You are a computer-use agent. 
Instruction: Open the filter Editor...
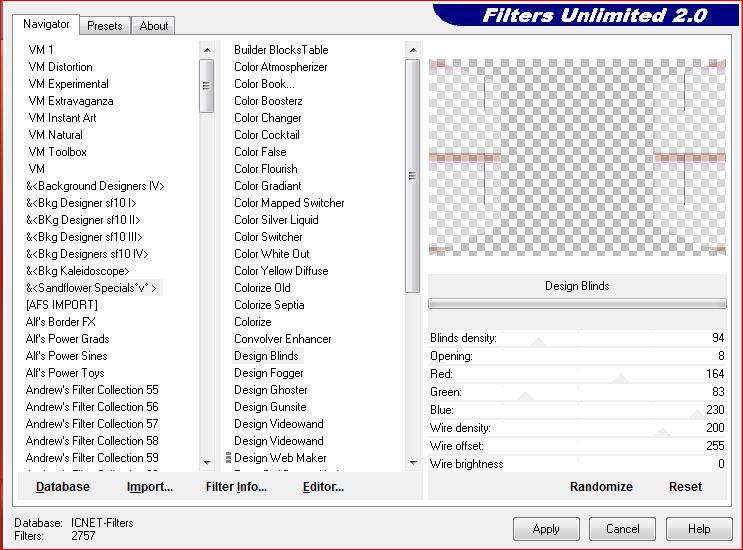tap(323, 487)
